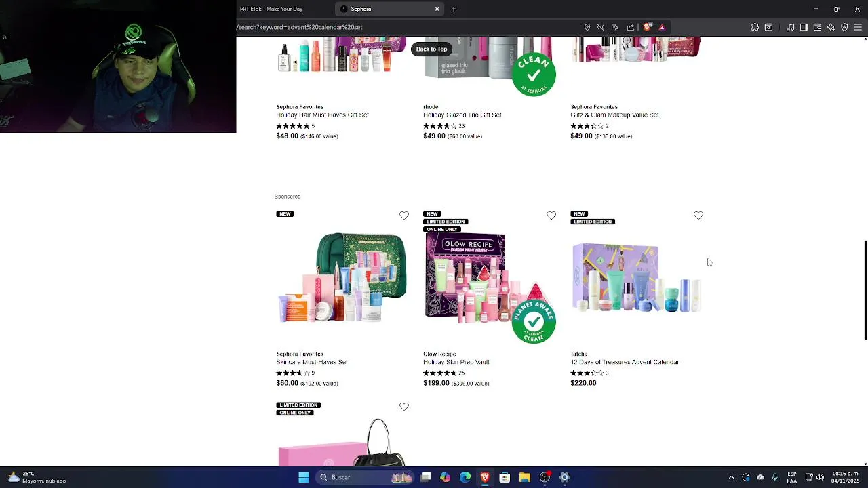Add Tatcha Advent Calendar to Loves heart
The width and height of the screenshot is (868, 488).
(698, 216)
